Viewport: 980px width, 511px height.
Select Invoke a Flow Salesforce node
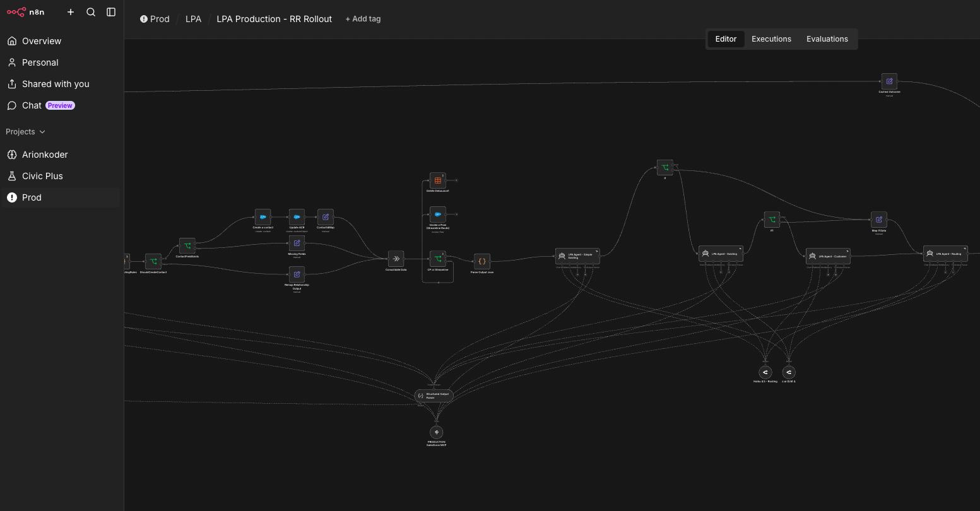pos(438,214)
